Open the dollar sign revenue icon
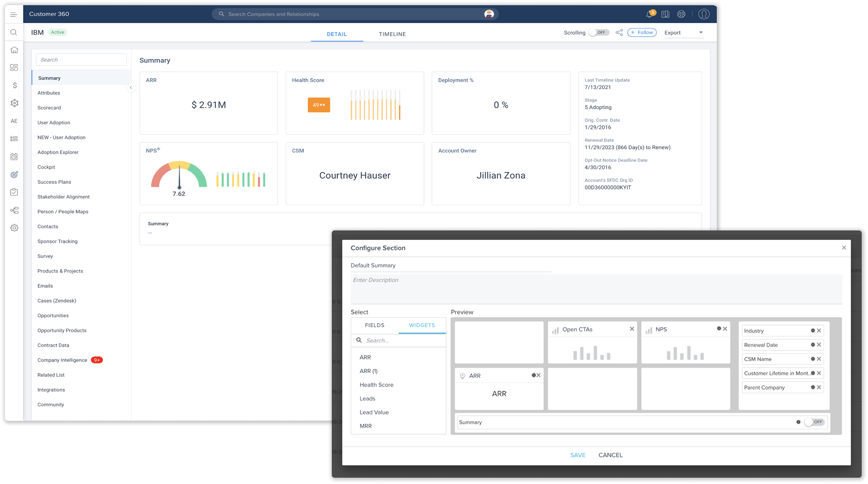This screenshot has height=484, width=868. [14, 85]
